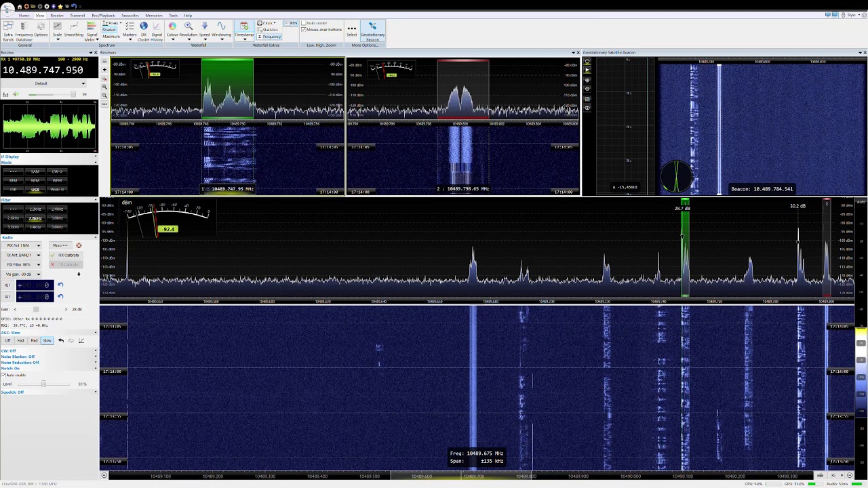Set AGC to Med

coord(34,340)
